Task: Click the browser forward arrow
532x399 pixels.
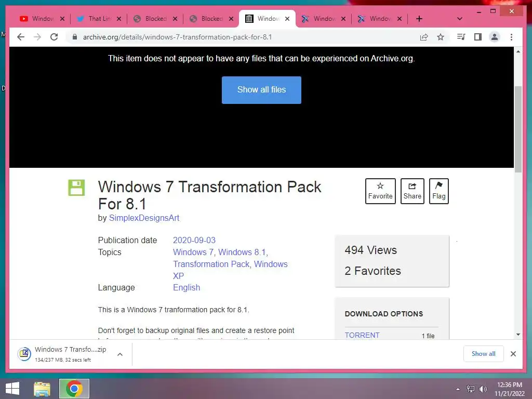Action: tap(37, 37)
